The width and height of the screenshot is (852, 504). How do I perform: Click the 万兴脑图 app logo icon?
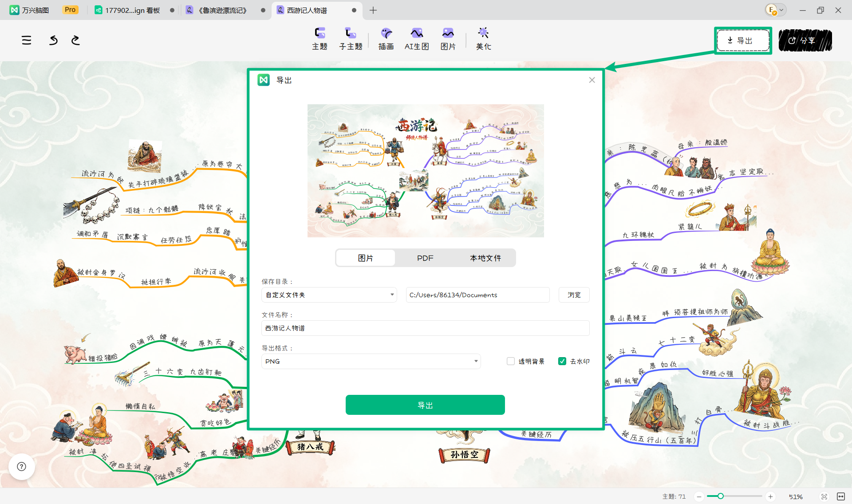click(14, 10)
